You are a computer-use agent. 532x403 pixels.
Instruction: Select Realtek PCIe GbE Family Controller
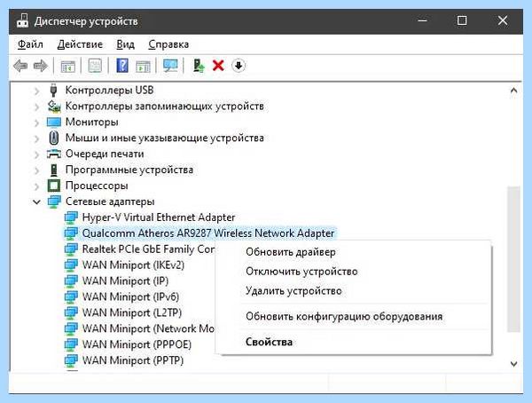point(148,249)
